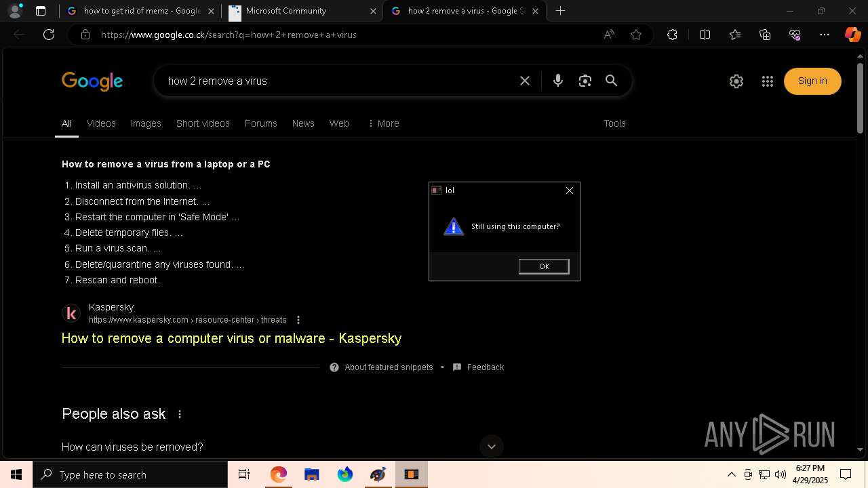
Task: Open Task View on the taskbar
Action: coord(244,474)
